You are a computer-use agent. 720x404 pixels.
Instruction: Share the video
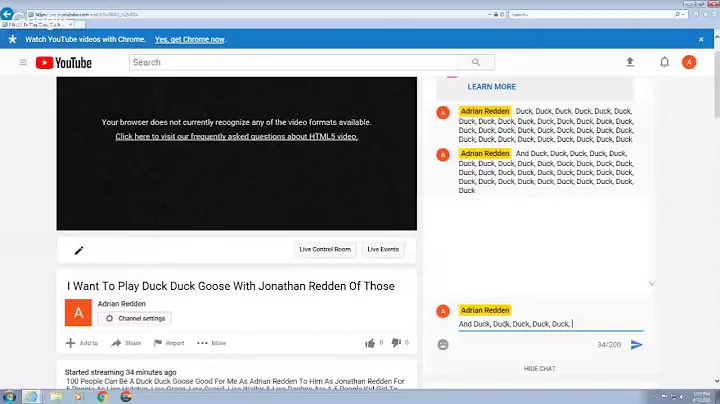pos(126,343)
